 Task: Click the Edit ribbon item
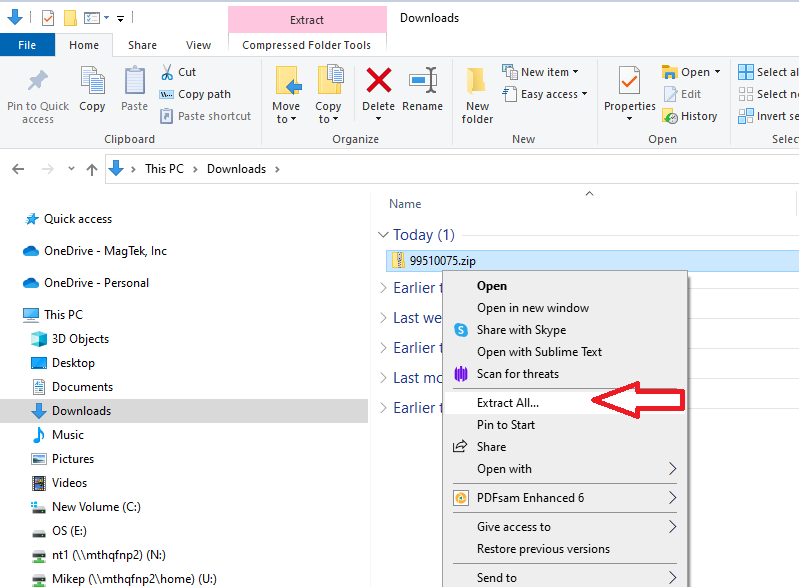click(682, 94)
